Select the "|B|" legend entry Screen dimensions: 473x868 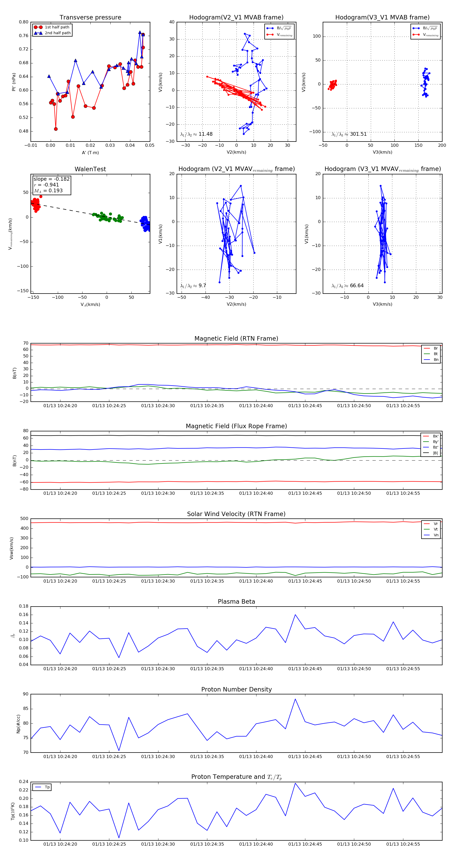pos(431,453)
